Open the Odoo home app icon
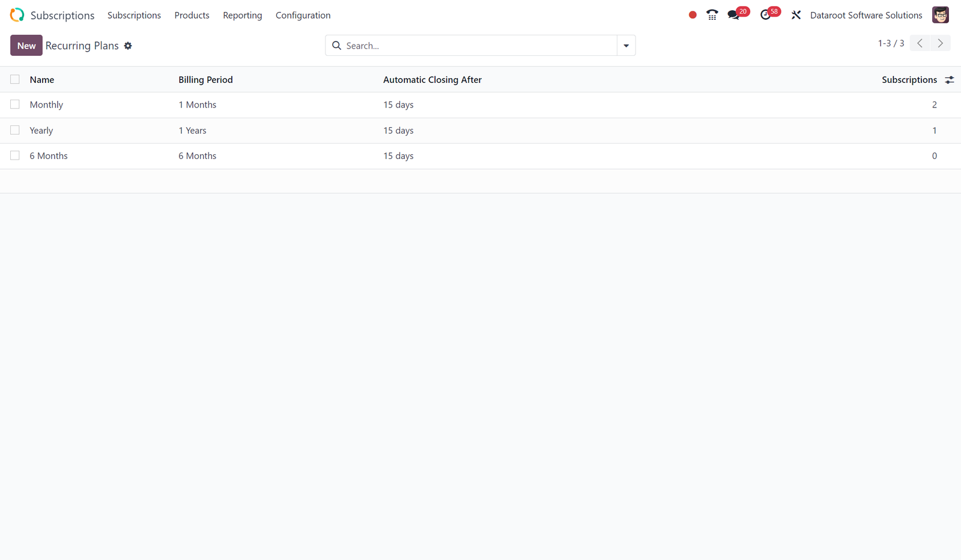961x560 pixels. (17, 15)
